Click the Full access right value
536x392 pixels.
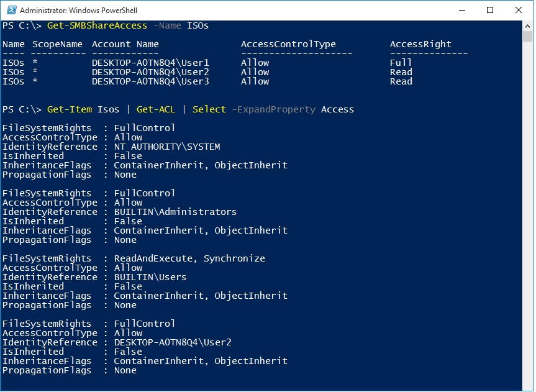click(401, 63)
